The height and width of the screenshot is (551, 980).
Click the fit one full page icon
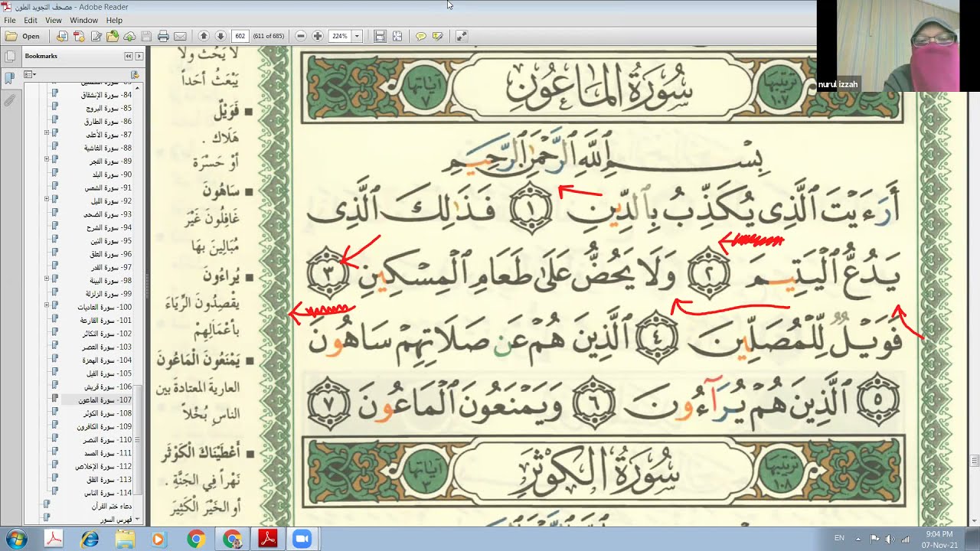coord(397,36)
